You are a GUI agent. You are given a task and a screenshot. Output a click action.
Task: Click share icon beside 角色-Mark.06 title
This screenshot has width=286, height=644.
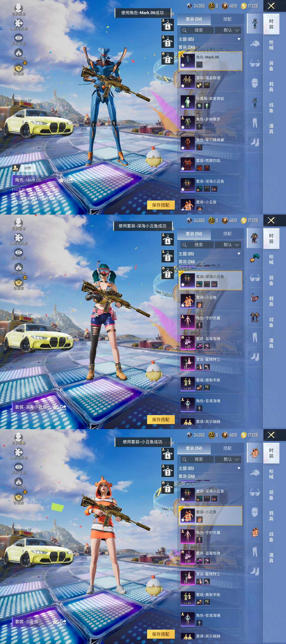tap(70, 180)
